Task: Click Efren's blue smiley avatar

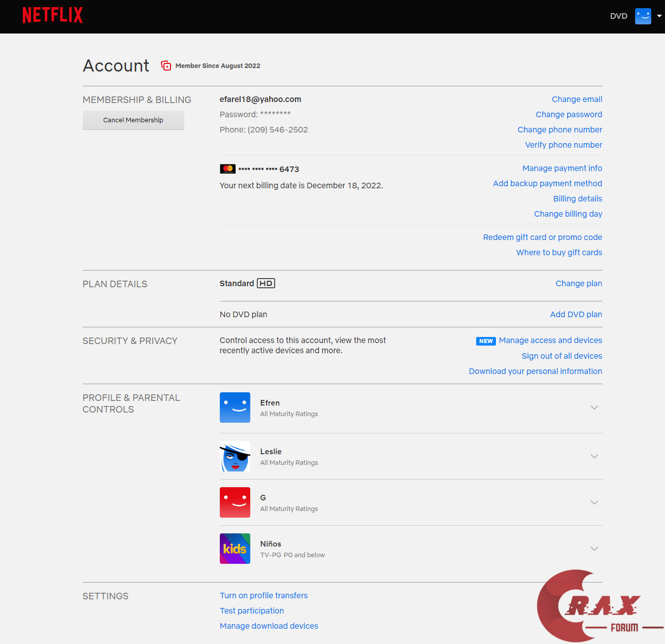Action: pos(235,408)
